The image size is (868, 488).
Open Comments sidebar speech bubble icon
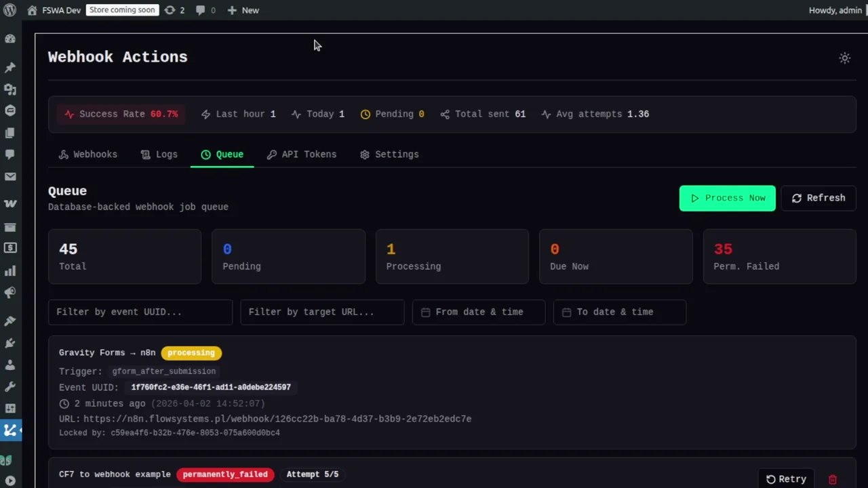tap(10, 155)
